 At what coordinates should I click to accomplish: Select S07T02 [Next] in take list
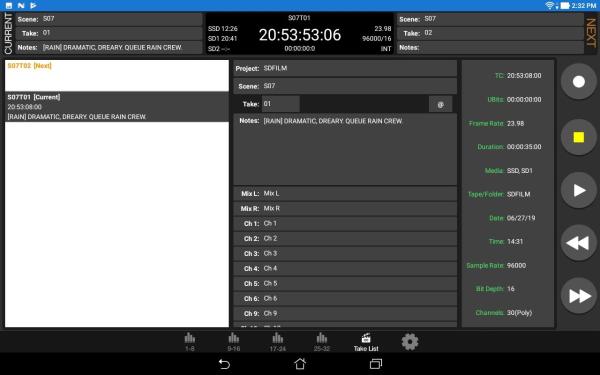coord(117,75)
